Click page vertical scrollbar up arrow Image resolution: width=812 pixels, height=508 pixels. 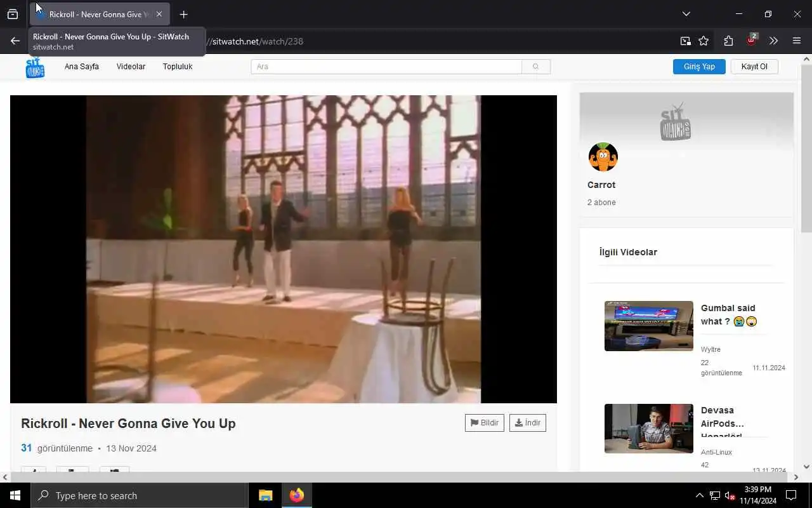click(x=806, y=60)
